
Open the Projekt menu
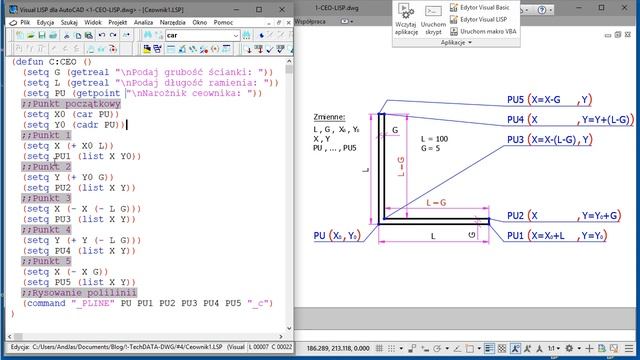[x=118, y=22]
